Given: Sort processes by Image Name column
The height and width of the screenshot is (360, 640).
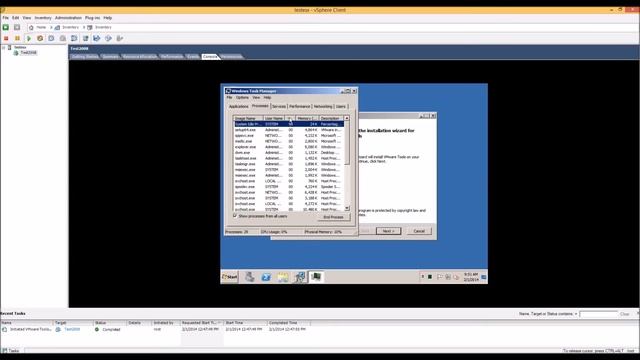Looking at the screenshot, I should [248, 118].
